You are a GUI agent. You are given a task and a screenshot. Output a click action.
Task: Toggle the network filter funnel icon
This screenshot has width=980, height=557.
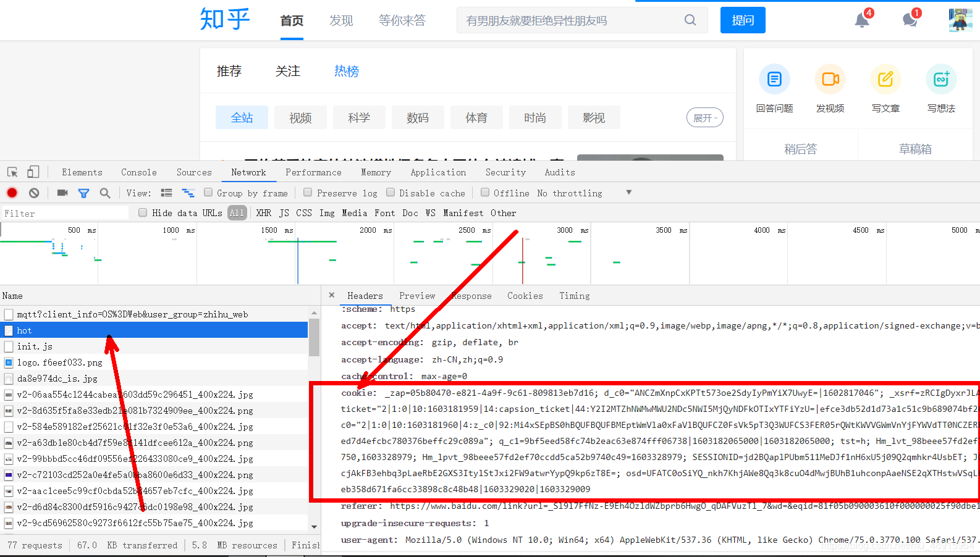coord(83,193)
